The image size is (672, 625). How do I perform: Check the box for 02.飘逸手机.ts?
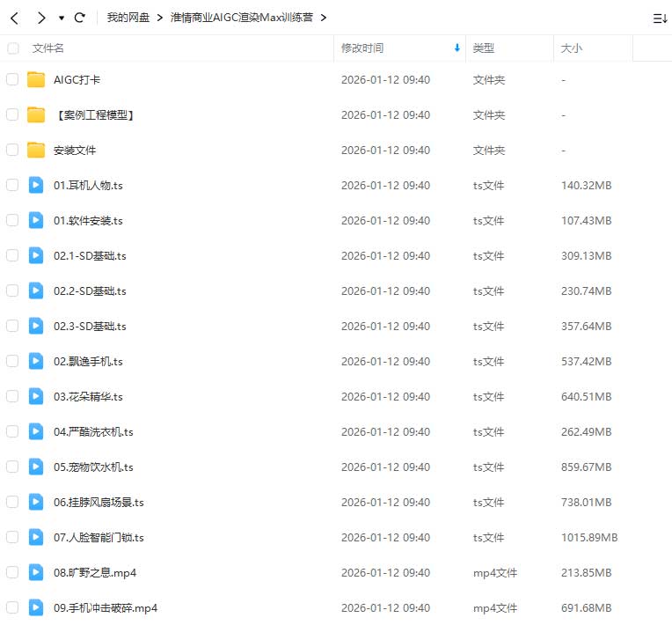tap(12, 361)
